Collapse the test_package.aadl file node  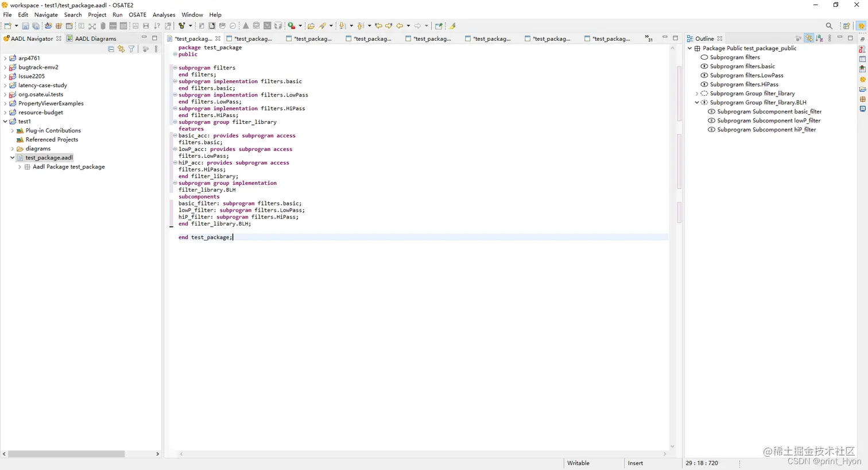coord(13,158)
